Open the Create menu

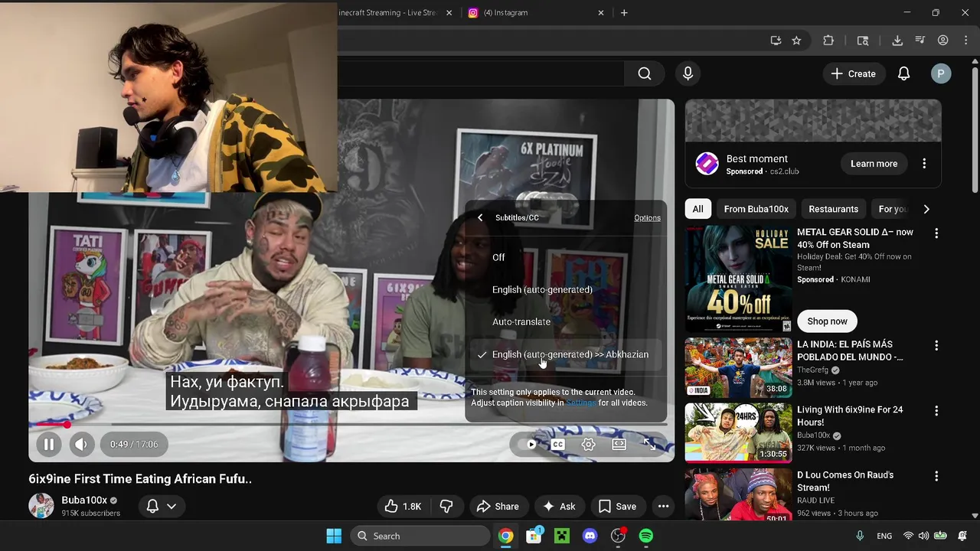(854, 73)
